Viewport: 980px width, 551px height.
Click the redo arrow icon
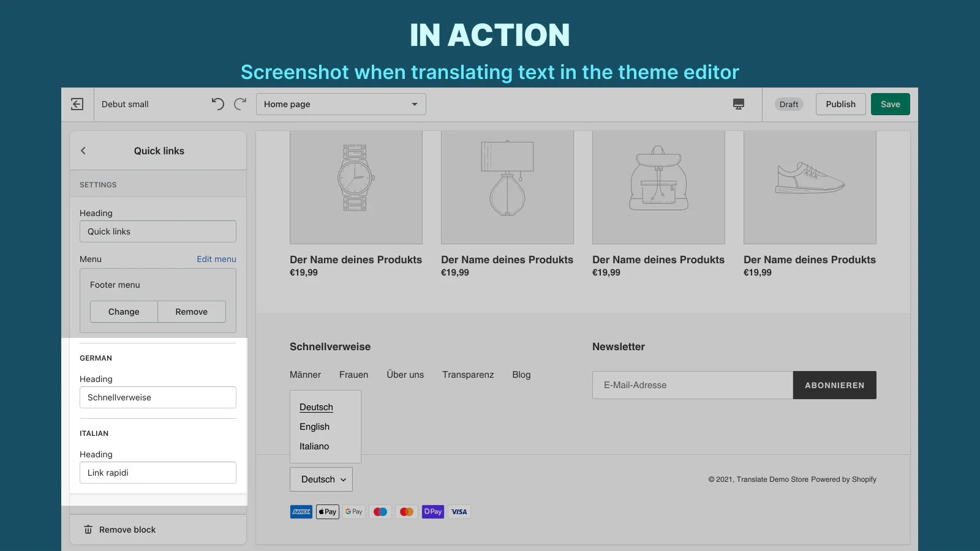coord(240,104)
